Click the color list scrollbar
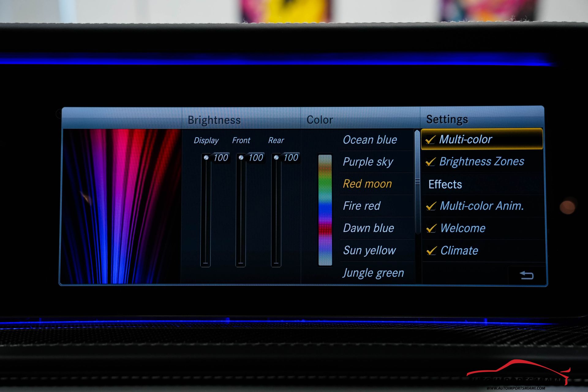 [417, 182]
